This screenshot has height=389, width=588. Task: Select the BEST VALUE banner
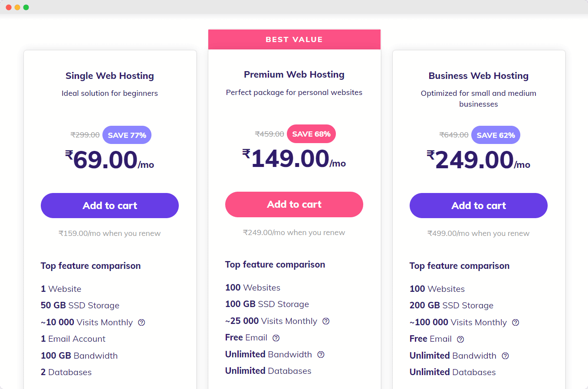(x=294, y=39)
